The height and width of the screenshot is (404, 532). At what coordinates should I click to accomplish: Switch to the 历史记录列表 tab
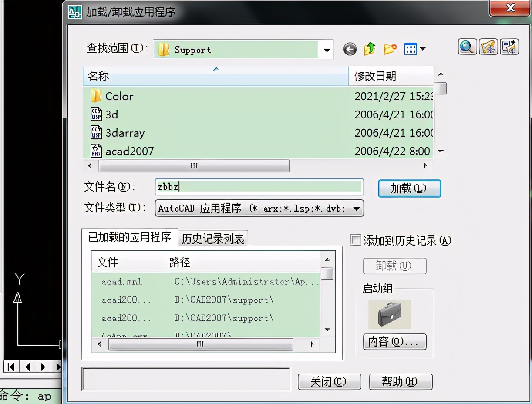point(213,238)
